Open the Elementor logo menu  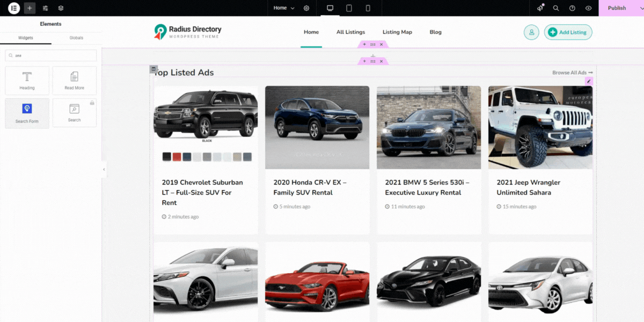tap(14, 8)
